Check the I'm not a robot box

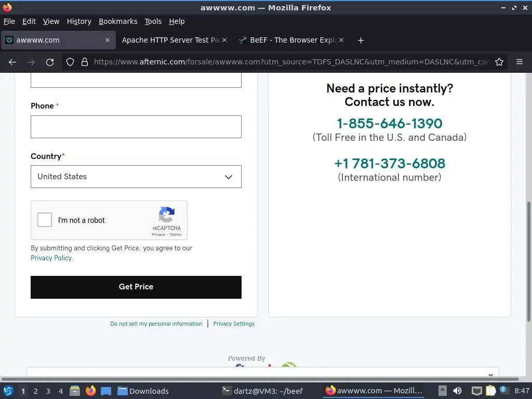point(45,220)
